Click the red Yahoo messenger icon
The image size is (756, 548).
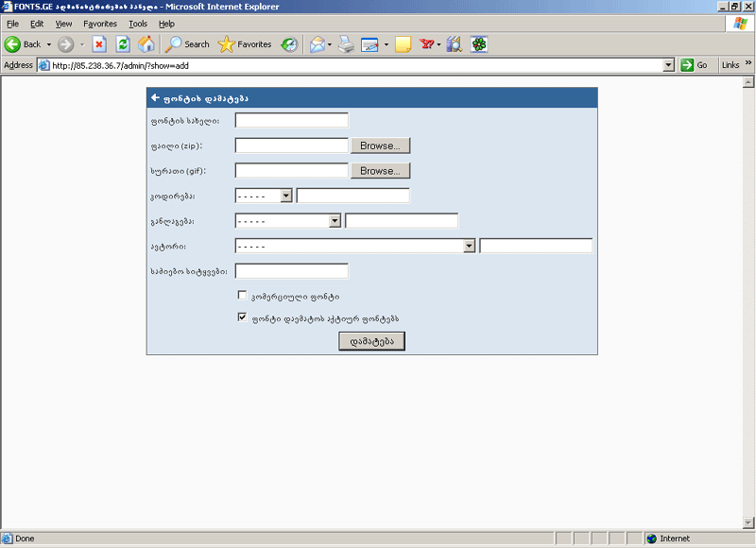pos(427,44)
